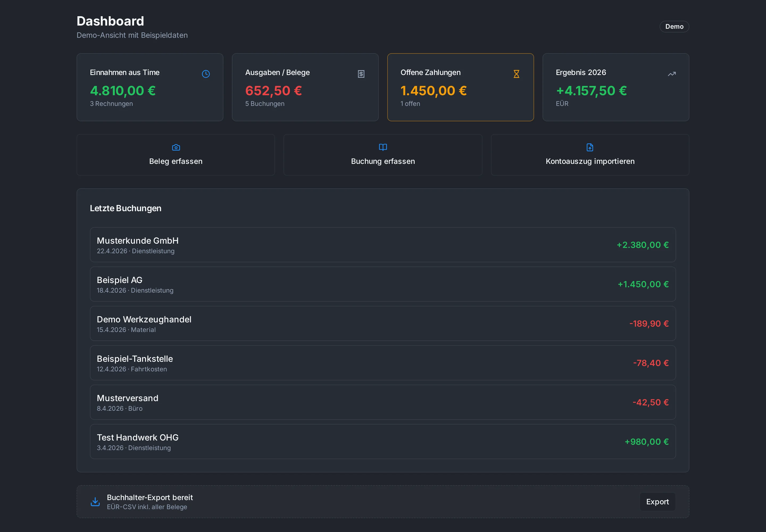Click the 1.450,00 € open payments amount

(434, 91)
